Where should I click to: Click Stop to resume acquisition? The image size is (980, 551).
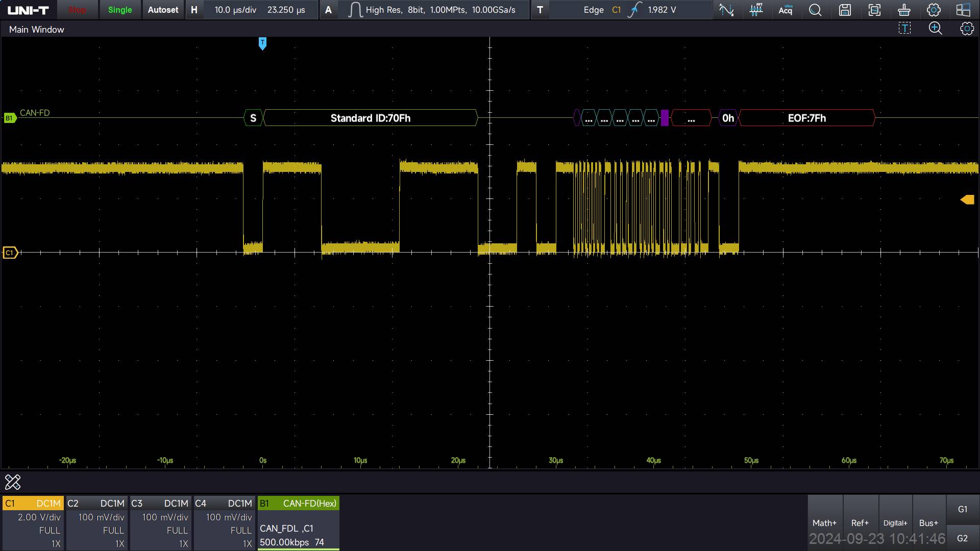[x=77, y=10]
